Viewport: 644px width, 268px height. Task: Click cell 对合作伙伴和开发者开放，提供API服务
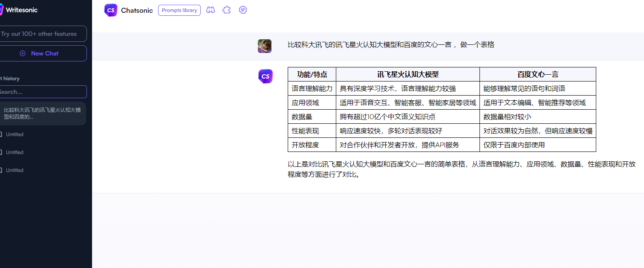[408, 145]
